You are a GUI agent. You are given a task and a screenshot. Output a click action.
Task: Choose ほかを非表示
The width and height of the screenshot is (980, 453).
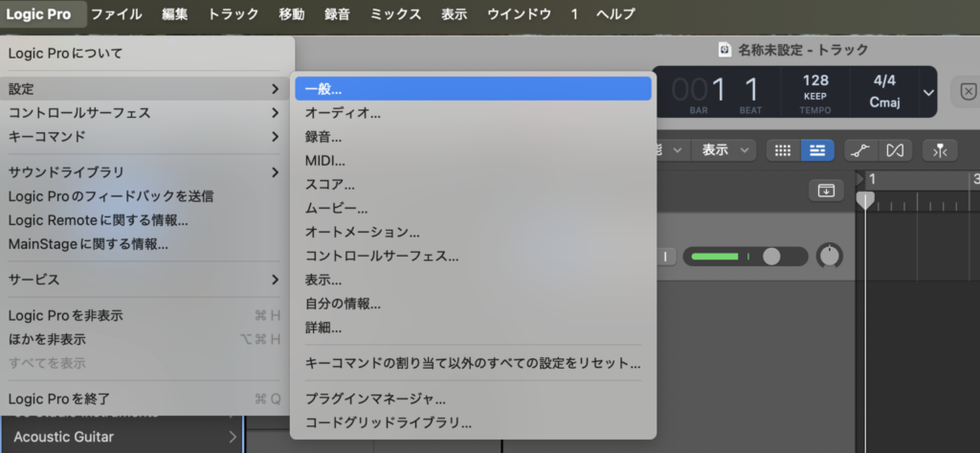146,340
